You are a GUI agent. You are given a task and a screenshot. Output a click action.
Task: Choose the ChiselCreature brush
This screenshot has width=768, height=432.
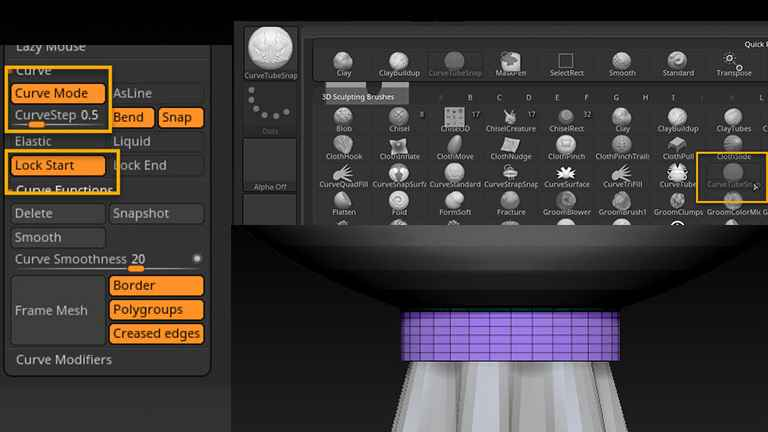(x=510, y=120)
